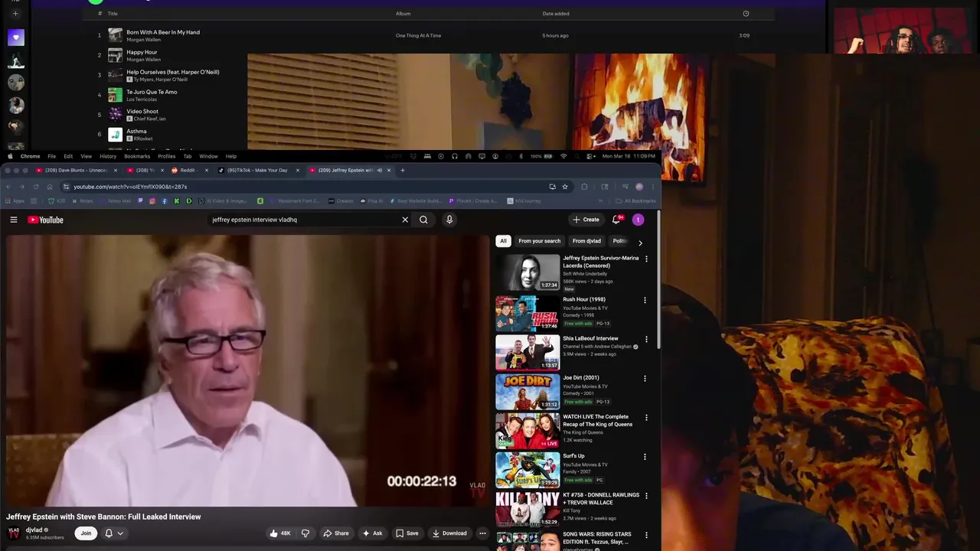This screenshot has width=980, height=551.
Task: Open Chrome three-dot menu
Action: tap(653, 187)
